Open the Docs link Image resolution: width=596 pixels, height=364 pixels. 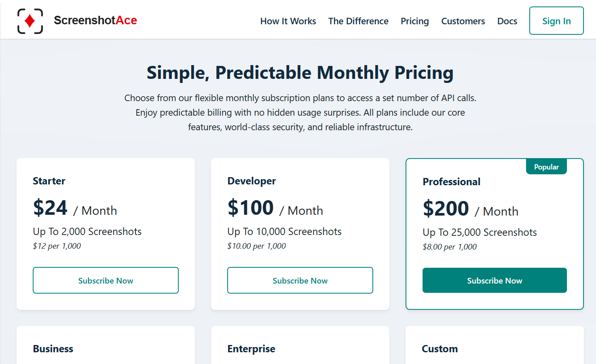pos(507,21)
